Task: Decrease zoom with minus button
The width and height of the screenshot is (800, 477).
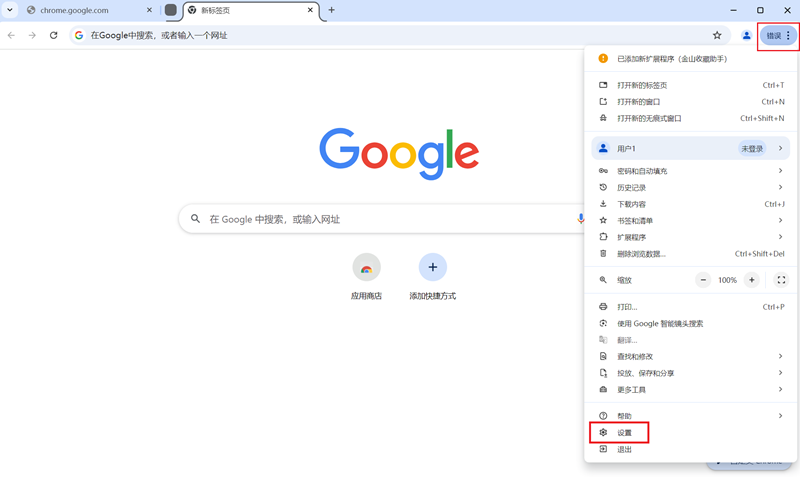Action: point(703,280)
